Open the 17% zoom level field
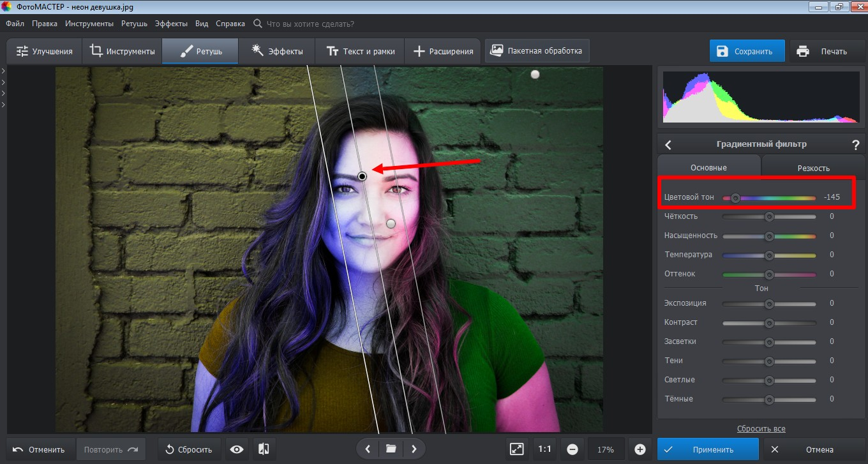Viewport: 868px width, 464px height. coord(605,449)
